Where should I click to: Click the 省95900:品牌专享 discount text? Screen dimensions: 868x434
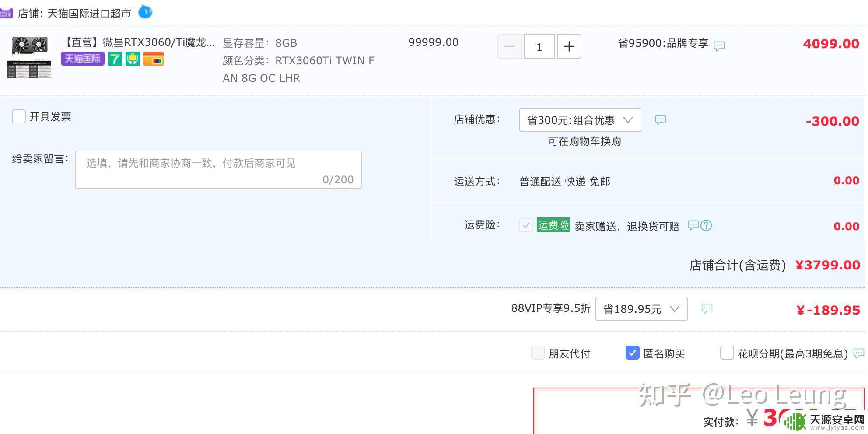(663, 43)
